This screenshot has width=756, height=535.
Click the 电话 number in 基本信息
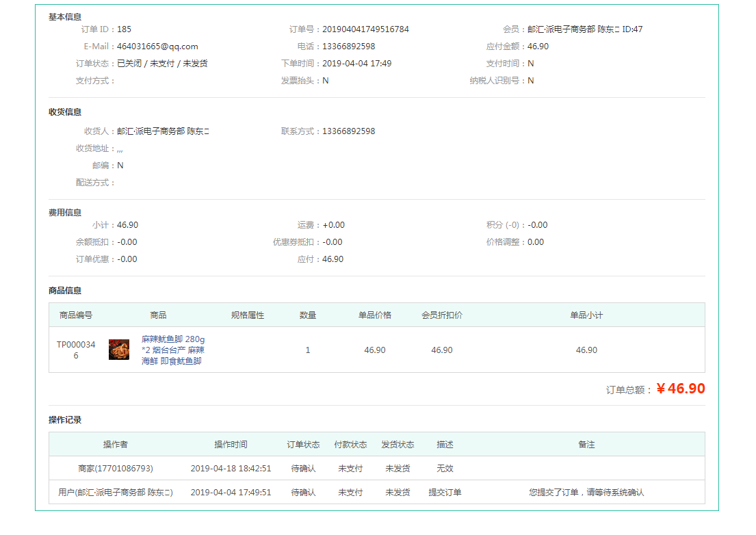pos(348,47)
